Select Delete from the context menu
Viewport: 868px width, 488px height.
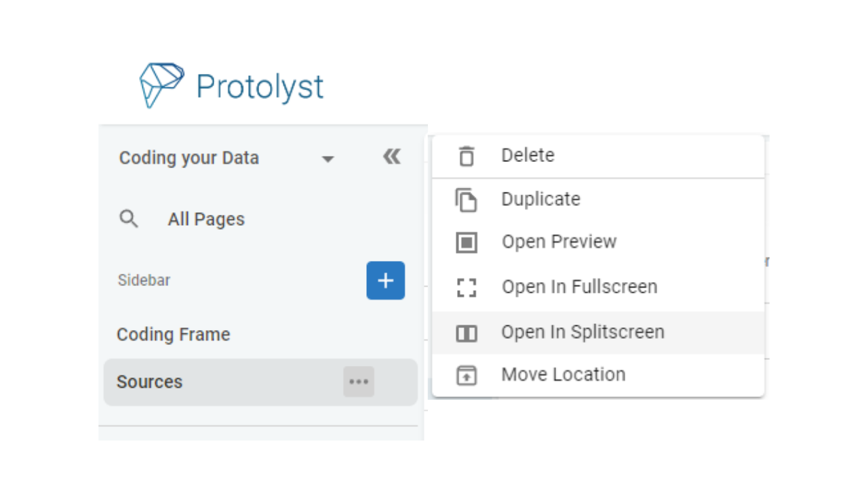click(x=528, y=155)
